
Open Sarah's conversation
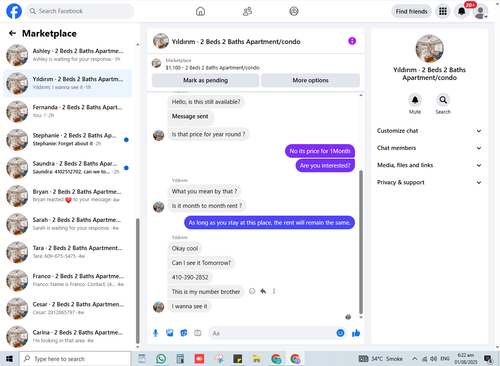coord(67,224)
